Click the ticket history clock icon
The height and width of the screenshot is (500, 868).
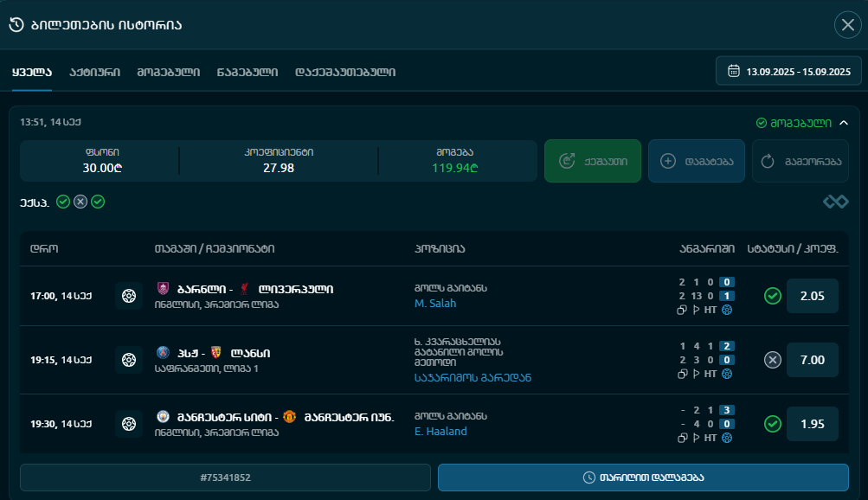(16, 25)
